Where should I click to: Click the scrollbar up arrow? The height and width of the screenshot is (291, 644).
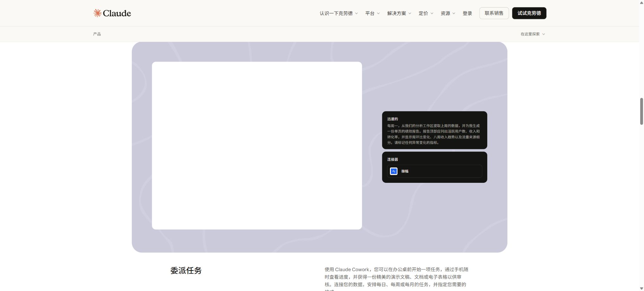click(x=641, y=3)
